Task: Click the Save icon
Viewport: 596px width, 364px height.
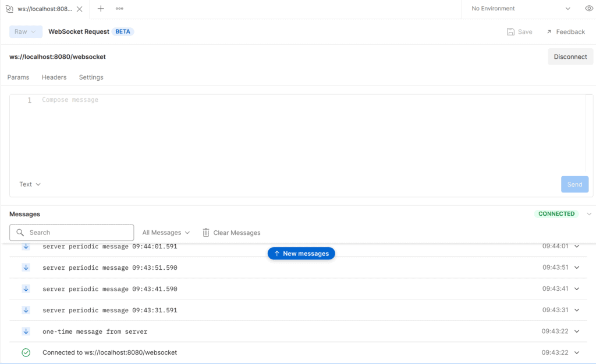Action: tap(510, 31)
